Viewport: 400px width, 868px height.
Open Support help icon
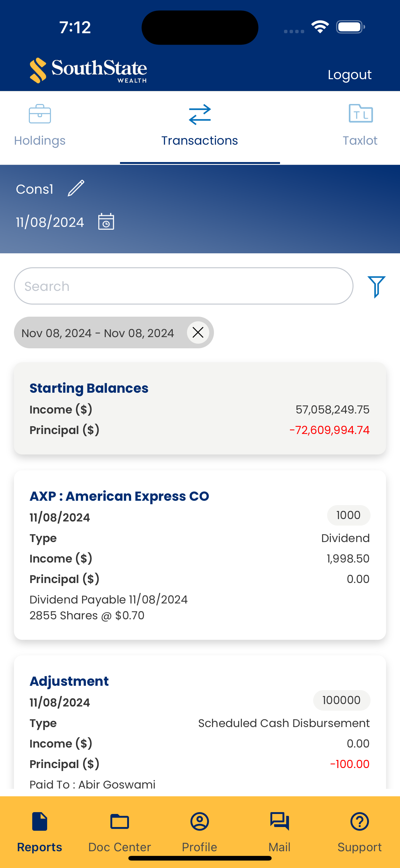point(360,821)
